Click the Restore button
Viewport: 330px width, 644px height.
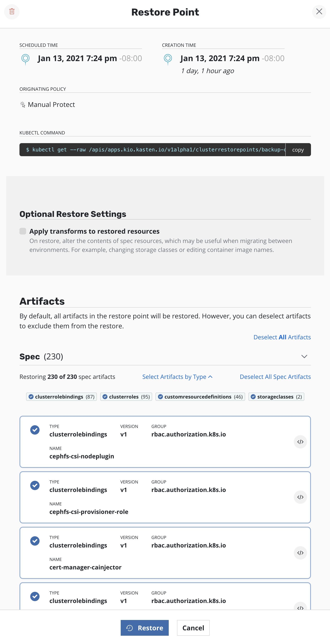[144, 628]
